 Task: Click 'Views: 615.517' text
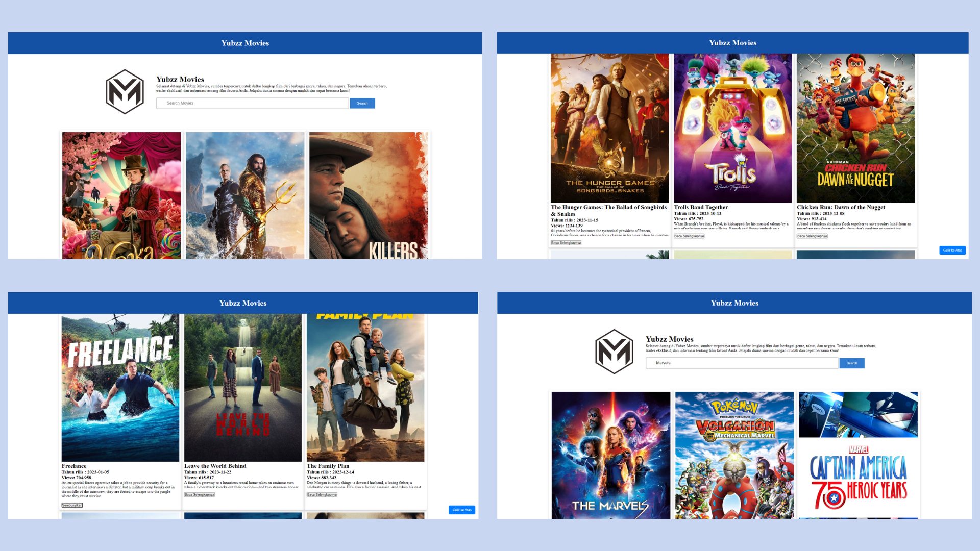[x=199, y=478]
